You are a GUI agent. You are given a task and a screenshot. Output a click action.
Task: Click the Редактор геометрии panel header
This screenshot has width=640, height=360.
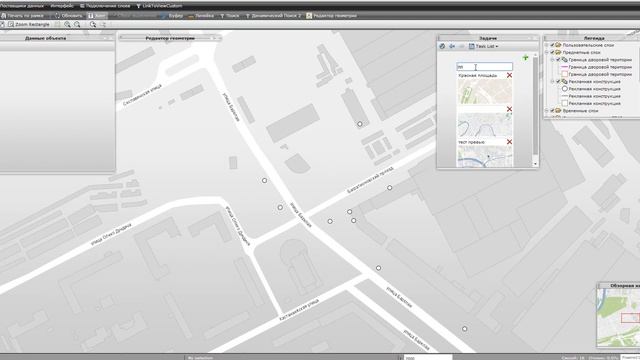point(170,38)
